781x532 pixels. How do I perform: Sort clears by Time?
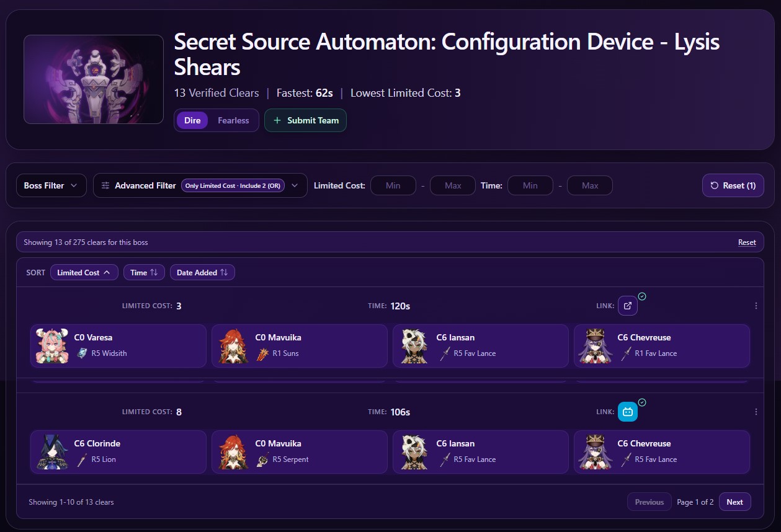click(144, 272)
